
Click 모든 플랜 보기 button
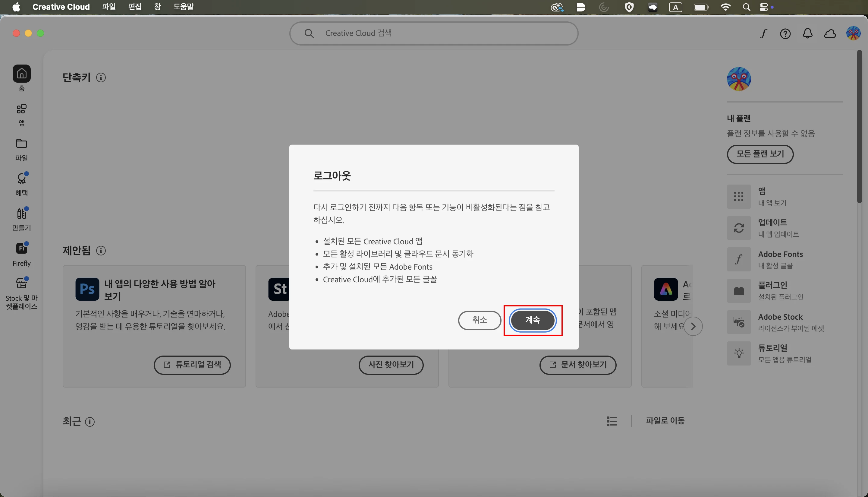760,154
